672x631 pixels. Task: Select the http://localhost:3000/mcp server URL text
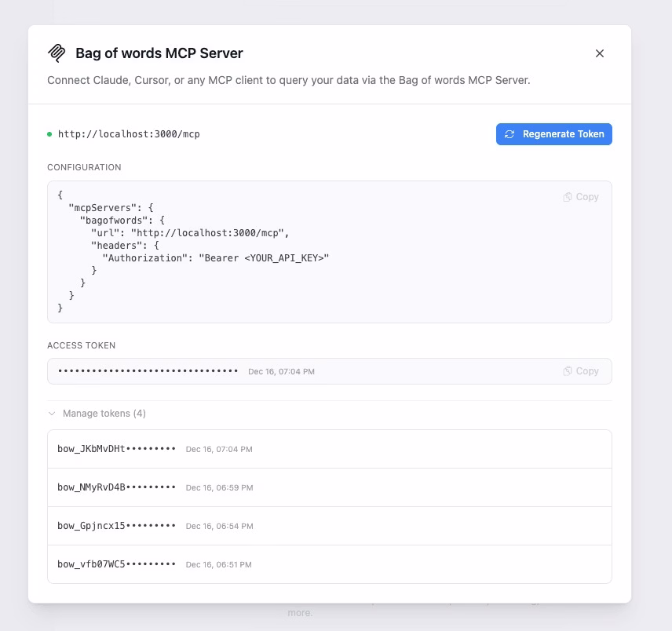(129, 134)
